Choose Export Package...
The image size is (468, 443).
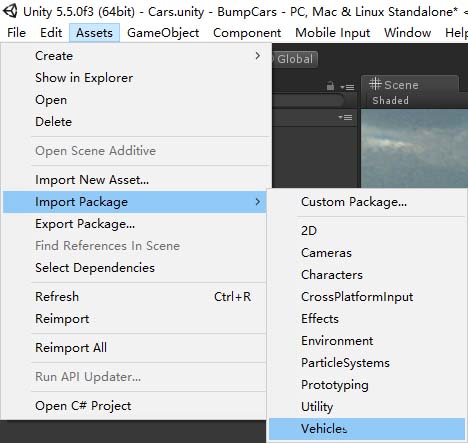coord(134,224)
